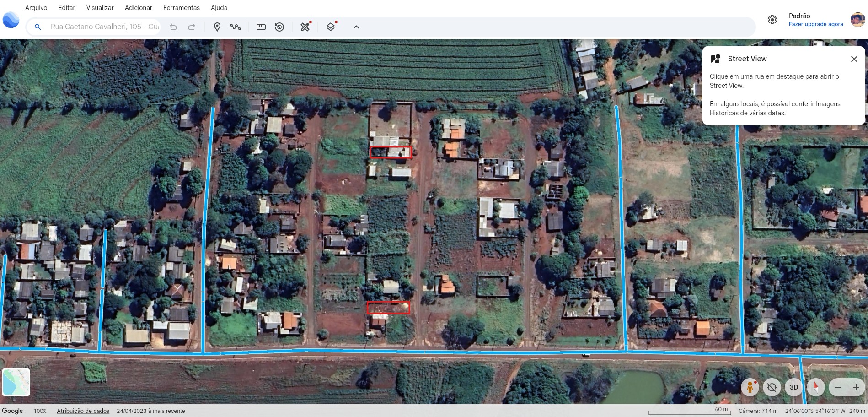Open the Ferramentas menu
Image resolution: width=868 pixels, height=417 pixels.
tap(181, 8)
